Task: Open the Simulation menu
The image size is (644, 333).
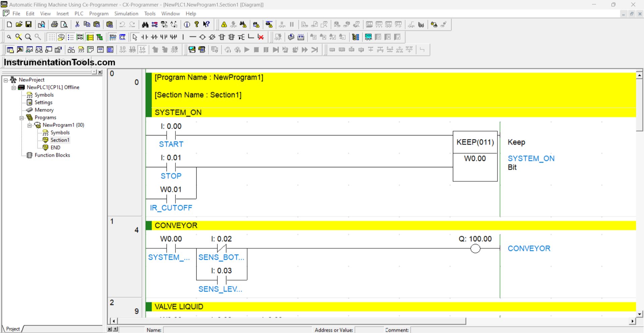Action: tap(126, 14)
